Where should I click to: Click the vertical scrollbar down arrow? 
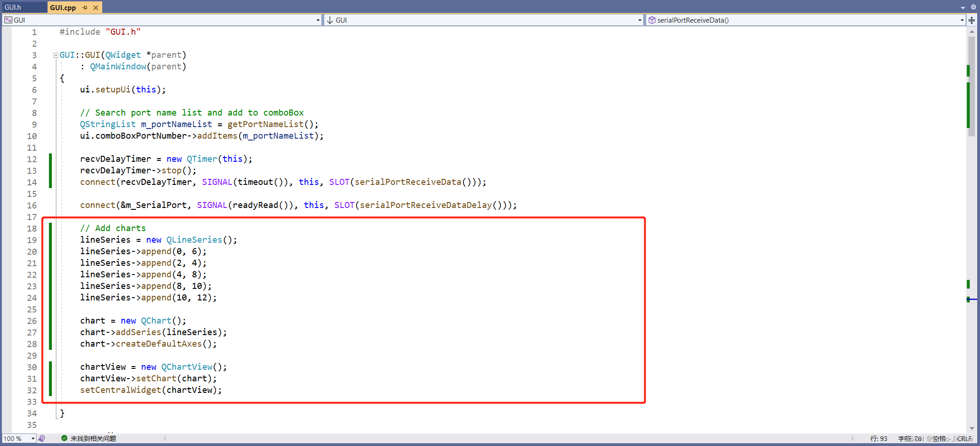(972, 428)
